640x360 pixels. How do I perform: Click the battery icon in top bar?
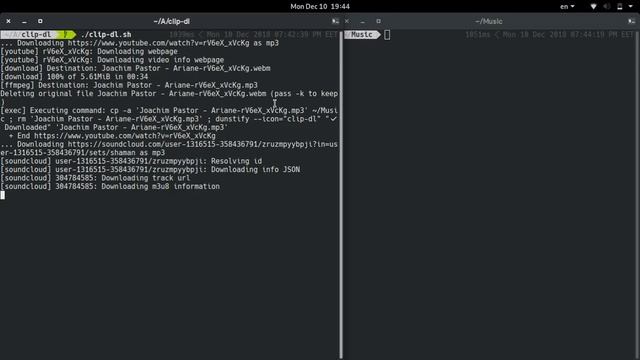click(620, 7)
